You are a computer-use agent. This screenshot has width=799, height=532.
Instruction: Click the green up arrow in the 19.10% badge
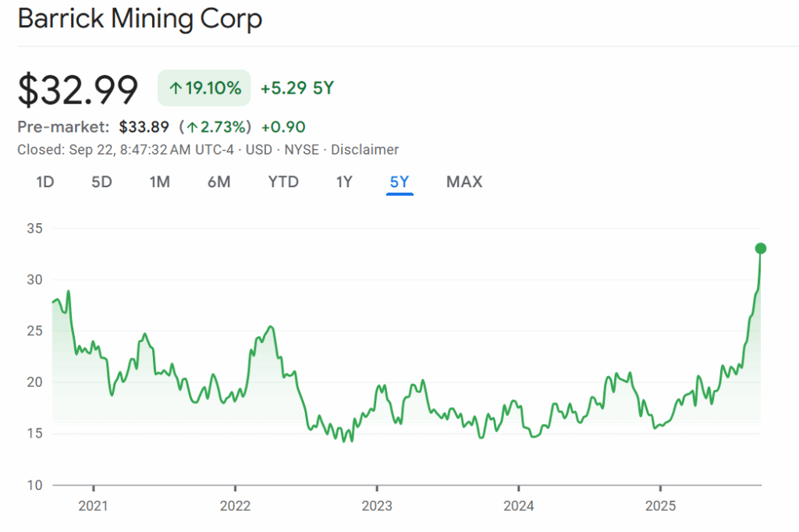tap(175, 88)
